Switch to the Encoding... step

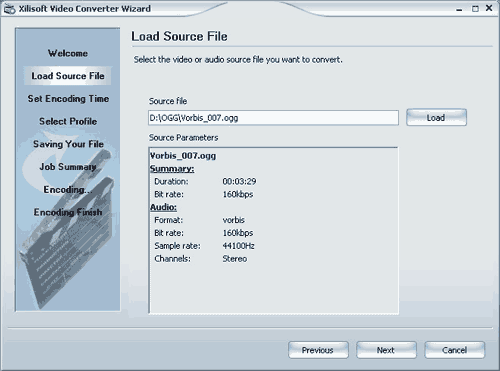(68, 189)
